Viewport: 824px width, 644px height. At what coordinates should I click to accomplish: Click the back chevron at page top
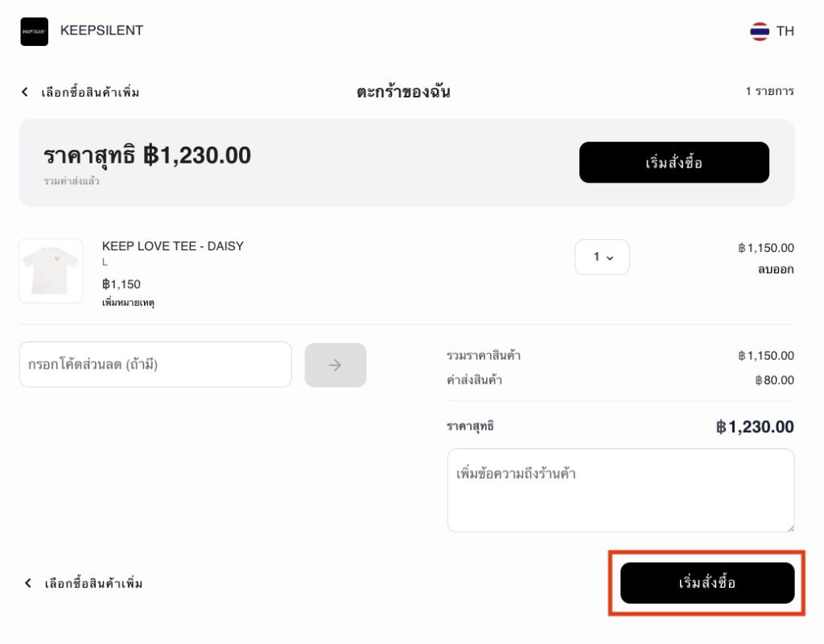click(x=25, y=92)
